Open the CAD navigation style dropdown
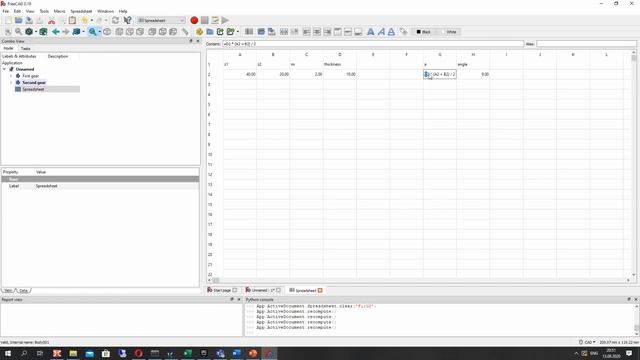This screenshot has width=640, height=360. coord(587,342)
